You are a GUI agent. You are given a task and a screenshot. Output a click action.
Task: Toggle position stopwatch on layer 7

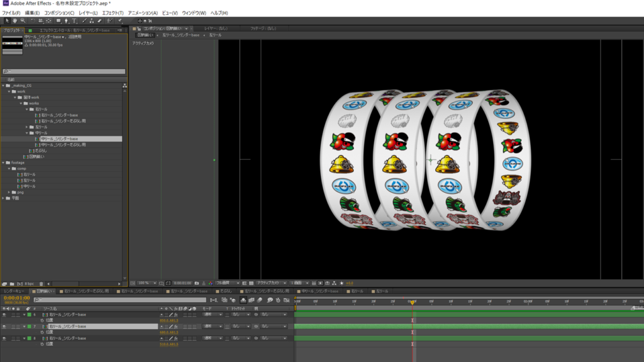coord(42,332)
